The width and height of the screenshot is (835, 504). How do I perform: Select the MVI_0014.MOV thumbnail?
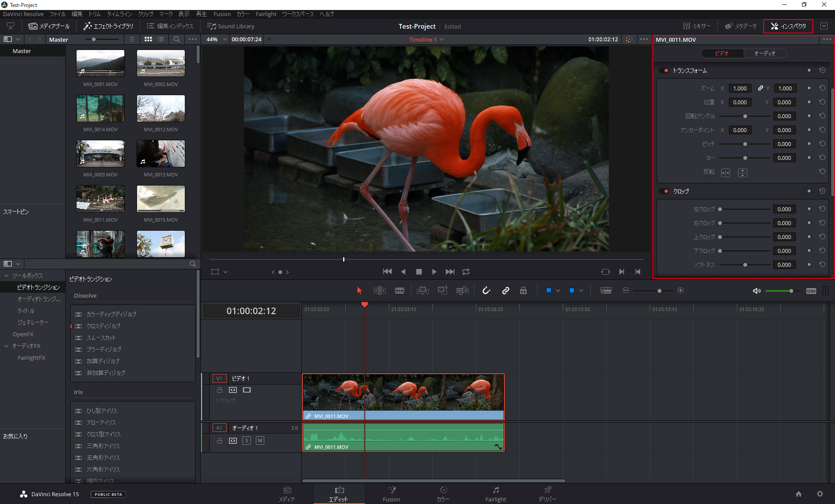pos(100,109)
